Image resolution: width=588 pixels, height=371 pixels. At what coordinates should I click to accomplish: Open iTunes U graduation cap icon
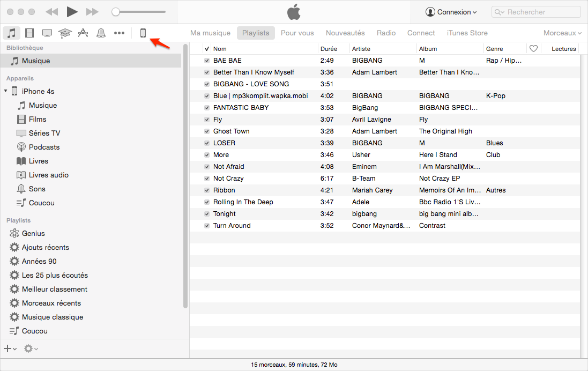65,33
